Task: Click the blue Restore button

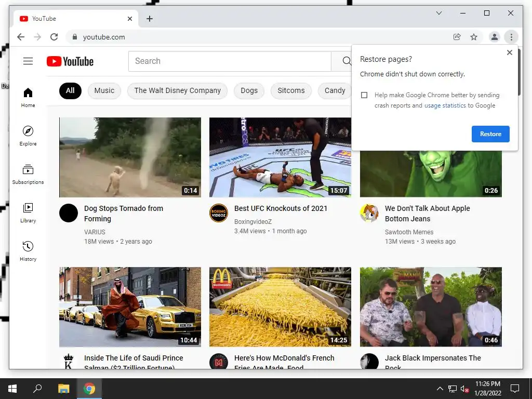Action: [x=490, y=134]
